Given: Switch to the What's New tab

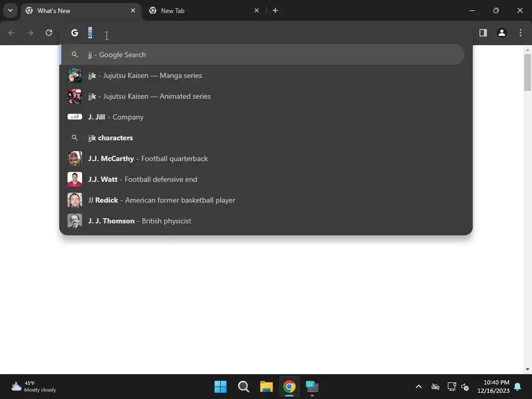Looking at the screenshot, I should click(x=82, y=11).
